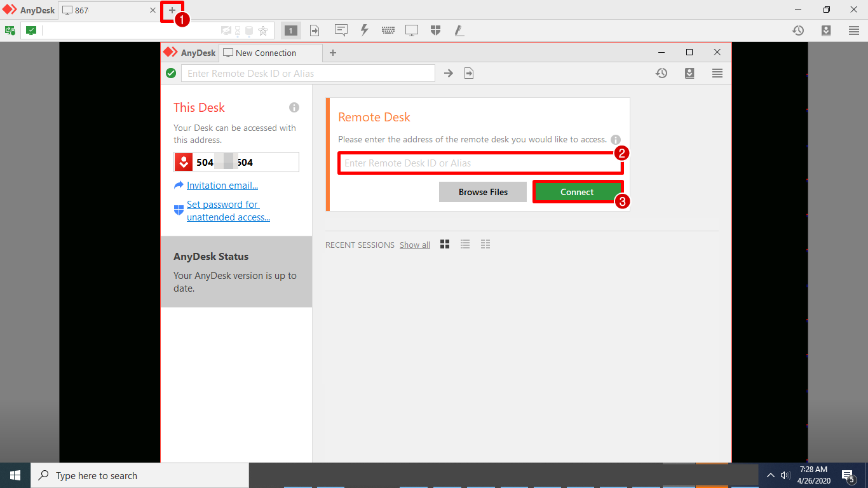
Task: Open the chat panel icon
Action: click(341, 30)
